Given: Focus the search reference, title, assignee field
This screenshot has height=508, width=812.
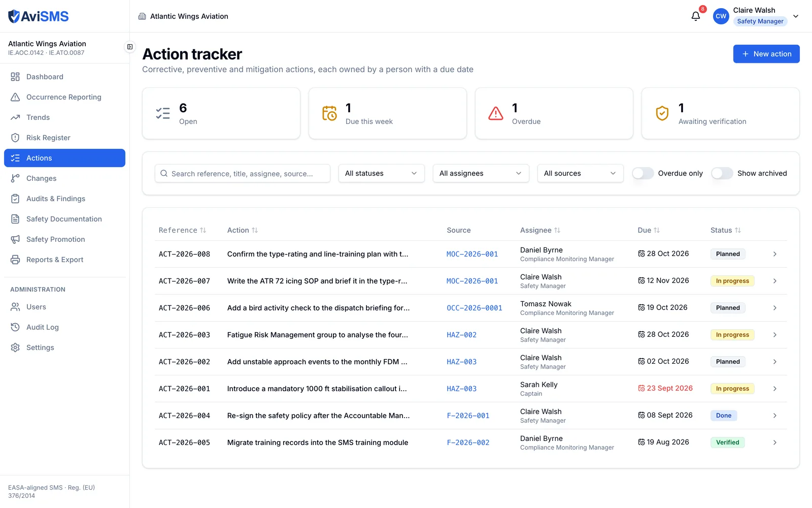Looking at the screenshot, I should tap(243, 173).
